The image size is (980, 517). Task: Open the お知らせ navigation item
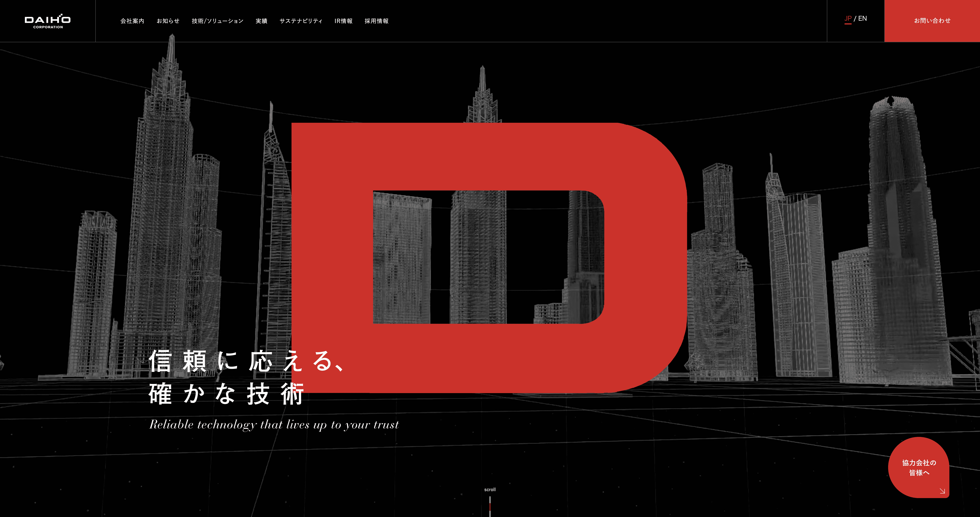tap(168, 21)
